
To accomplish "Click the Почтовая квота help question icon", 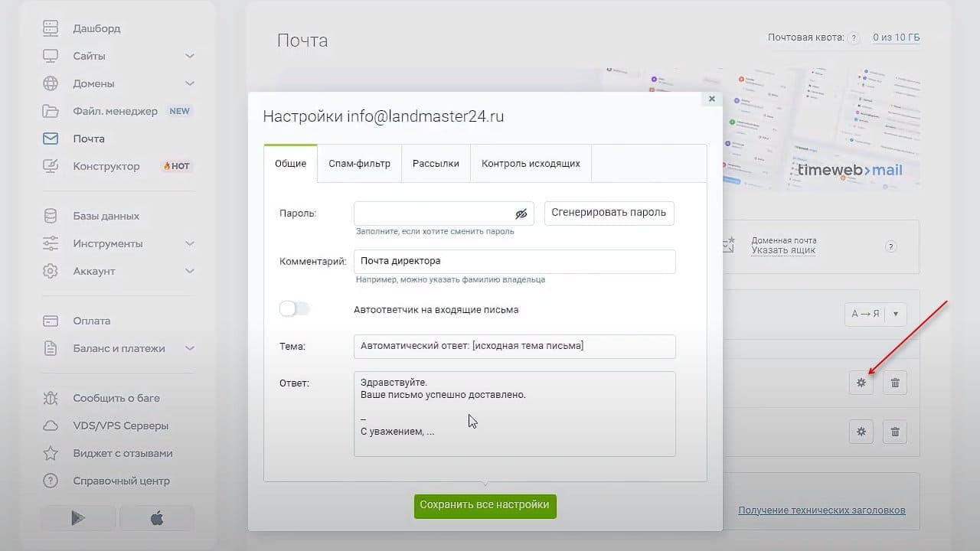I will pos(854,37).
